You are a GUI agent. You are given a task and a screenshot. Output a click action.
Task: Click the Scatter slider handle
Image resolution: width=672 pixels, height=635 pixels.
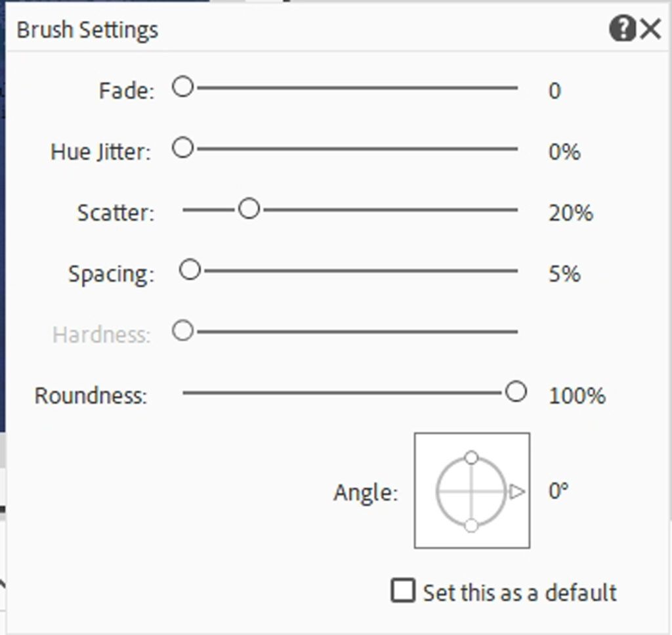pos(249,208)
